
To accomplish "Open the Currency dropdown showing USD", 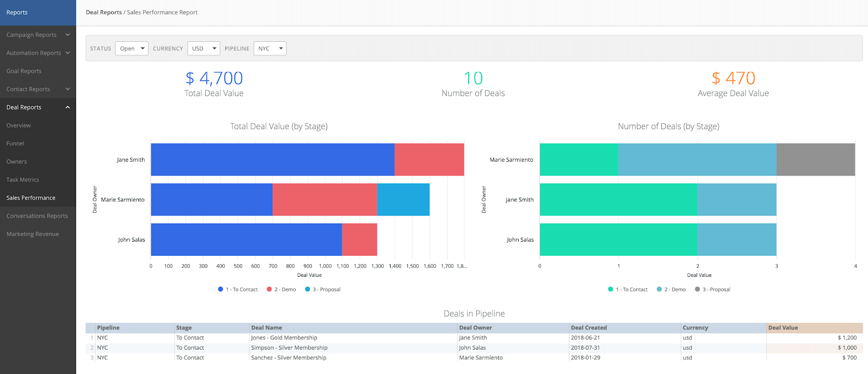I will pyautogui.click(x=203, y=48).
